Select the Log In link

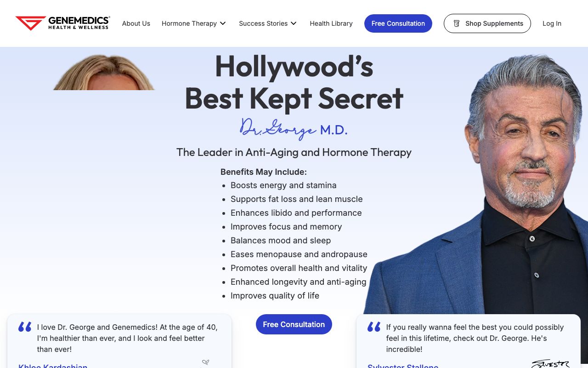coord(552,23)
